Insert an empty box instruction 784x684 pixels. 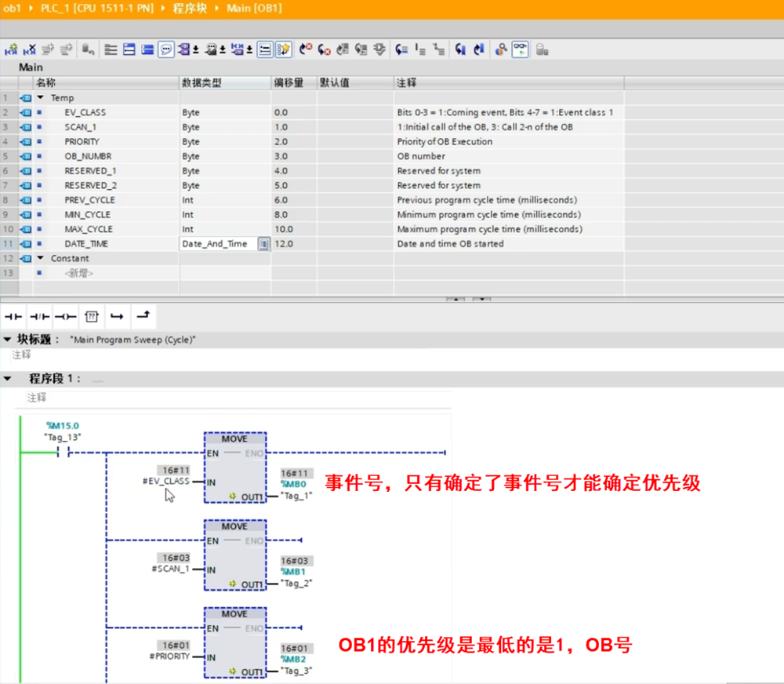(x=92, y=316)
